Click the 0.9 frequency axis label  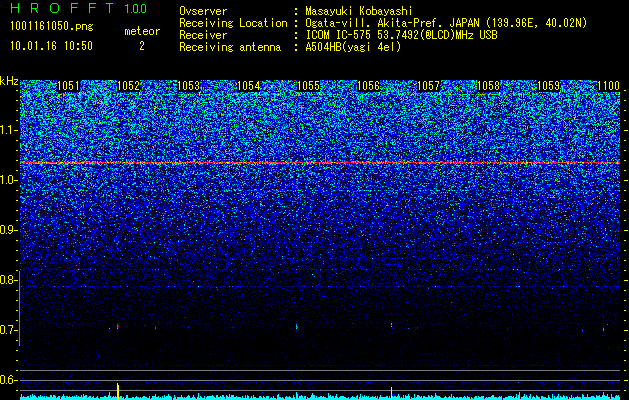[x=8, y=230]
